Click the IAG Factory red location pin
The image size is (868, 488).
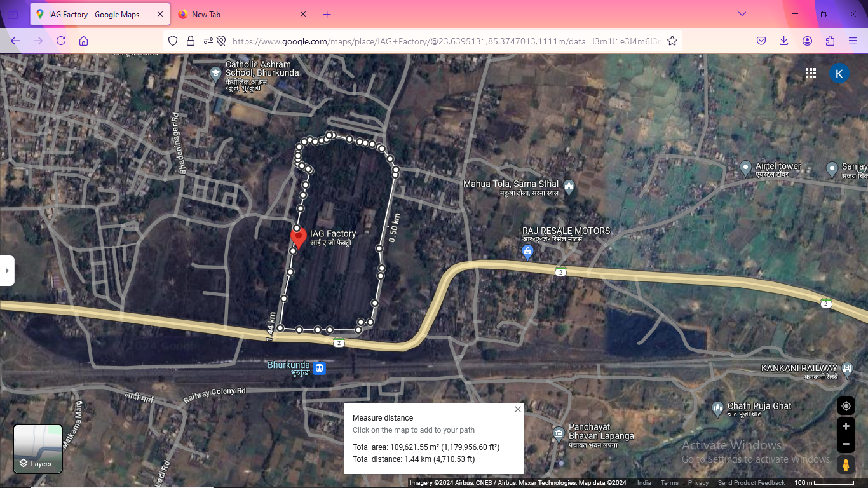(x=298, y=236)
